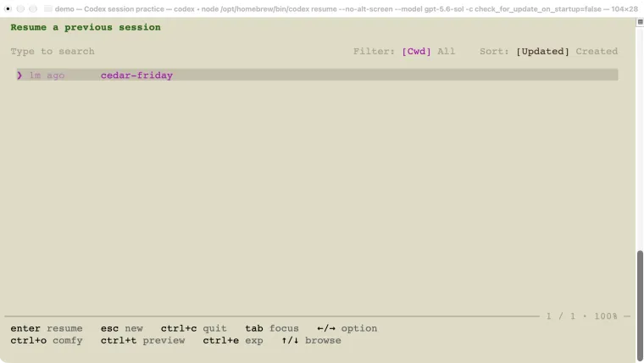
Task: Click the 'enter resume' hint
Action: [47, 328]
